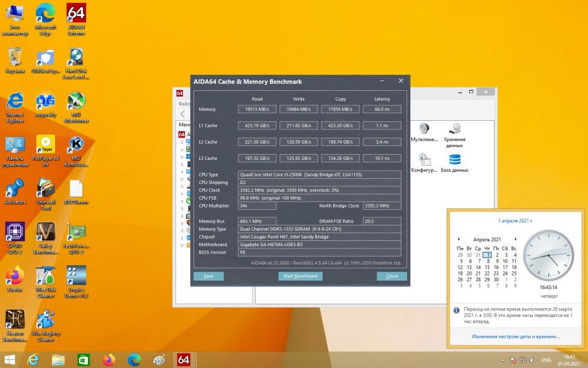Viewport: 588px width, 368px height.
Task: Launch Wise Disk Cleaner shortcut
Action: [x=45, y=282]
